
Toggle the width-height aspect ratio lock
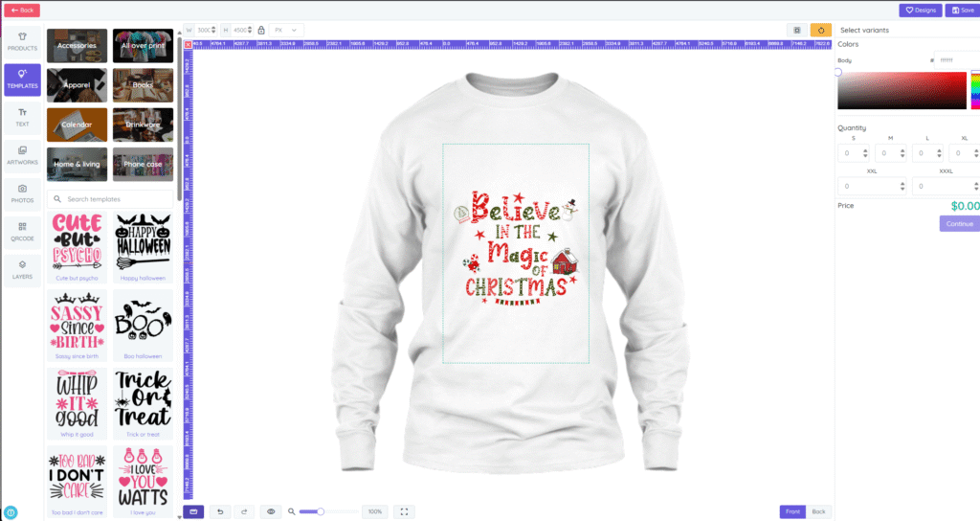260,30
